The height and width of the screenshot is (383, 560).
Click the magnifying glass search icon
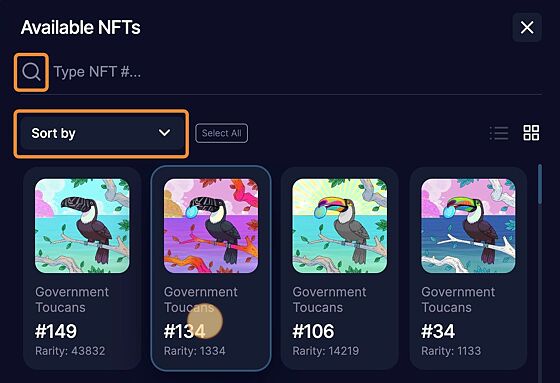pos(31,72)
